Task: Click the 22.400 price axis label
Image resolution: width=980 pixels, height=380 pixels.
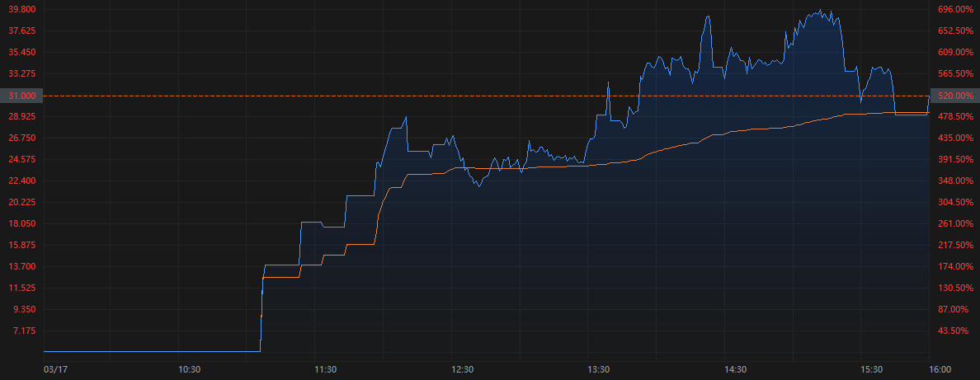Action: pyautogui.click(x=22, y=181)
